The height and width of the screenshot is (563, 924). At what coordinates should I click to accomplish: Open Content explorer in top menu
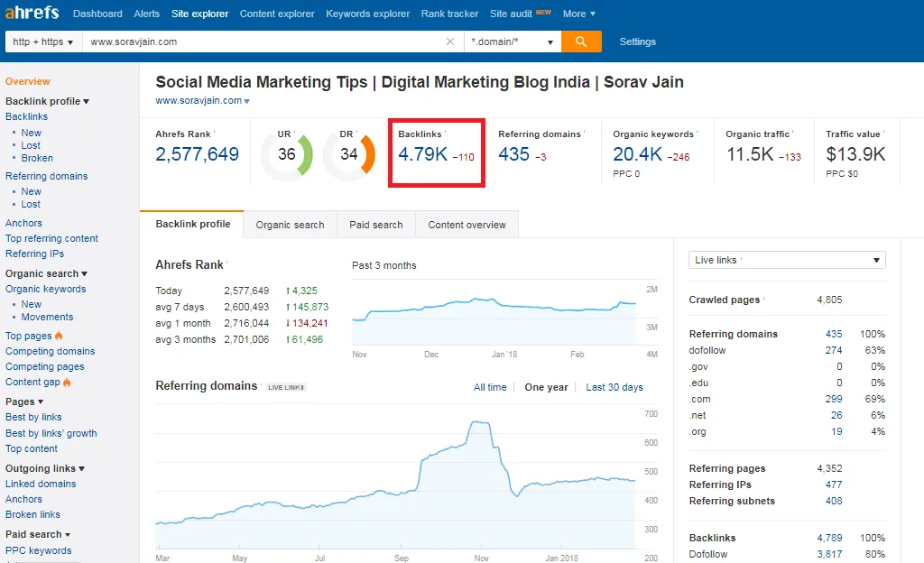[277, 14]
